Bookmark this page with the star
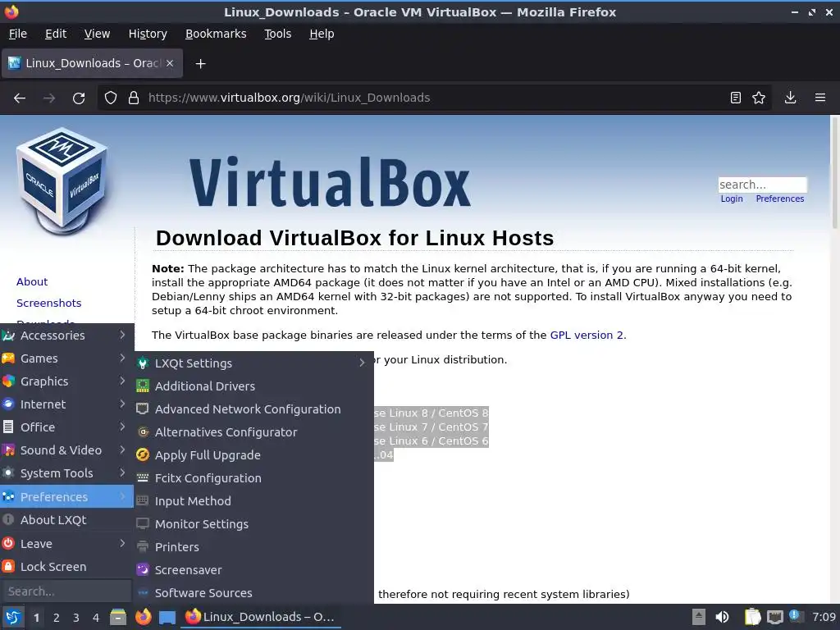The height and width of the screenshot is (630, 840). tap(759, 98)
